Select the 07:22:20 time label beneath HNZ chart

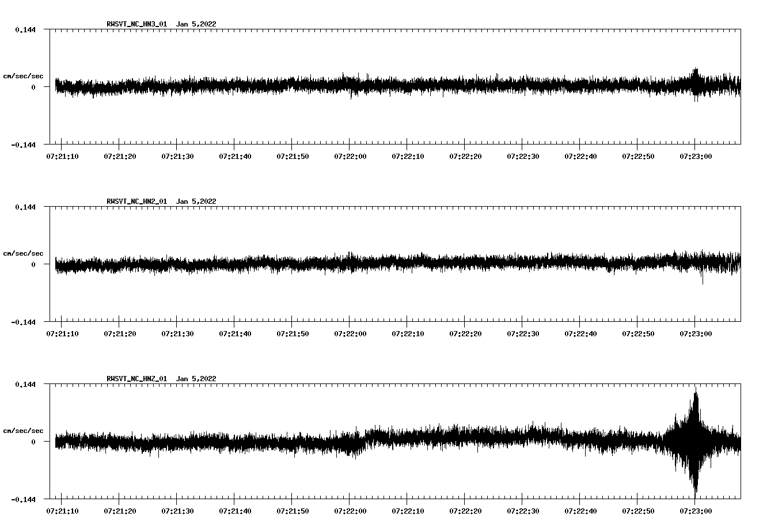[x=465, y=511]
